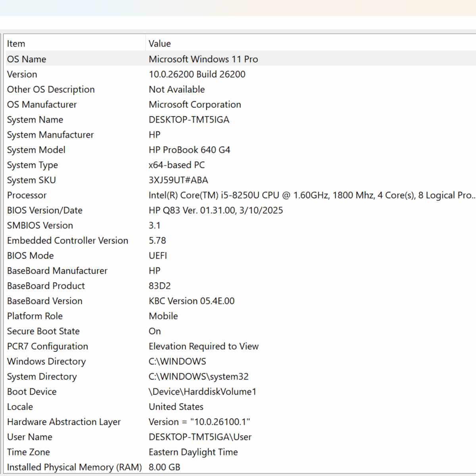The image size is (476, 476).
Task: Select System SKU row label
Action: coord(31,180)
